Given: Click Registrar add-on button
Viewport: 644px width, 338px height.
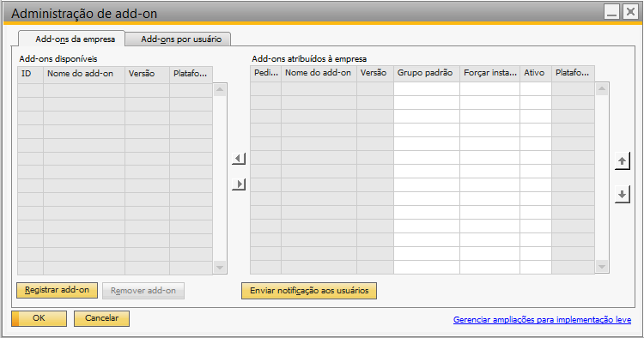Looking at the screenshot, I should click(x=57, y=290).
